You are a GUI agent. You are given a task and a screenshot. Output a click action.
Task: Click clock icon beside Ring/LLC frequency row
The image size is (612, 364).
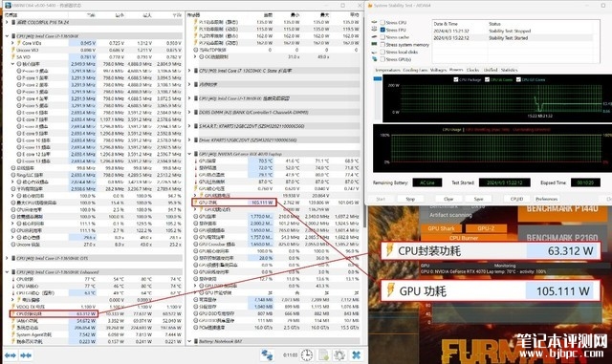pyautogui.click(x=13, y=175)
